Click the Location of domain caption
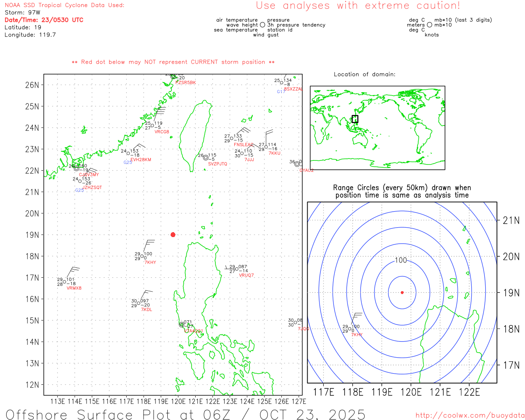The height and width of the screenshot is (420, 525). (365, 74)
